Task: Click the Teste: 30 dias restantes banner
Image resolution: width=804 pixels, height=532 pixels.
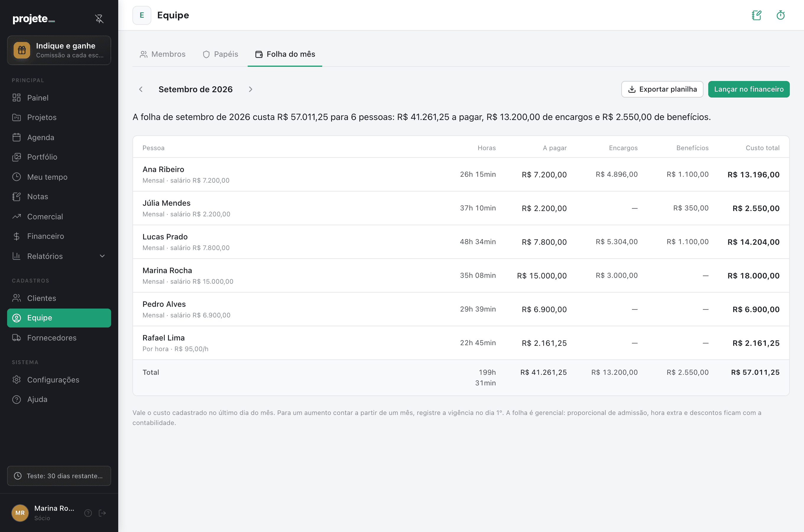Action: (59, 476)
